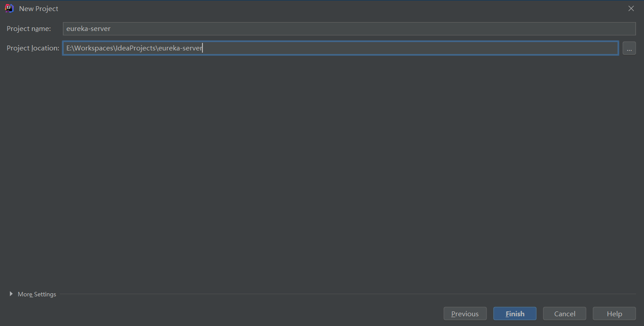Image resolution: width=644 pixels, height=326 pixels.
Task: Click the Project name label
Action: 29,29
